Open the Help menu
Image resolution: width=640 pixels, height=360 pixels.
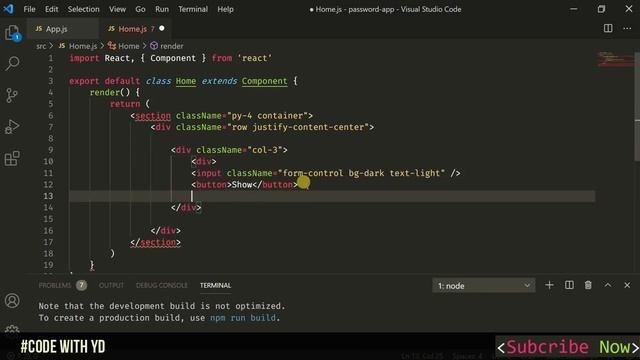[225, 9]
